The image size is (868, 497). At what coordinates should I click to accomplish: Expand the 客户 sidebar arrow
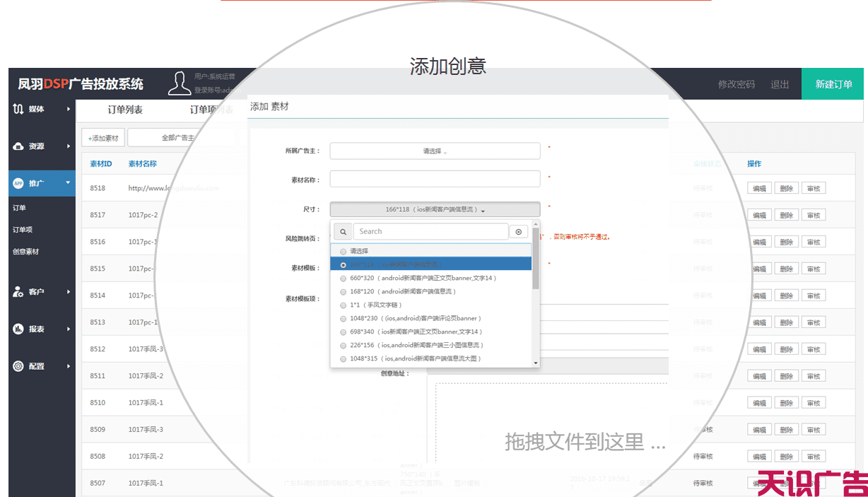69,292
